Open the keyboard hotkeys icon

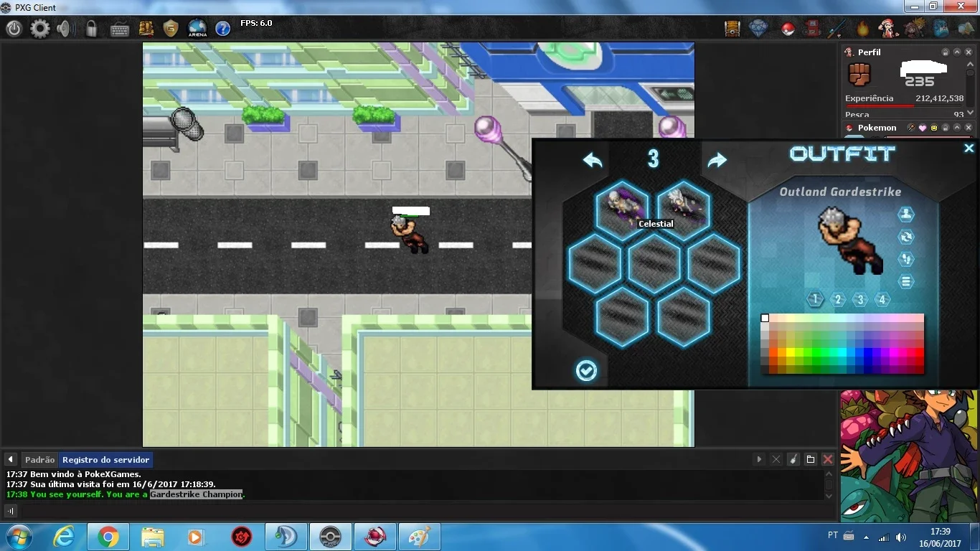[120, 29]
